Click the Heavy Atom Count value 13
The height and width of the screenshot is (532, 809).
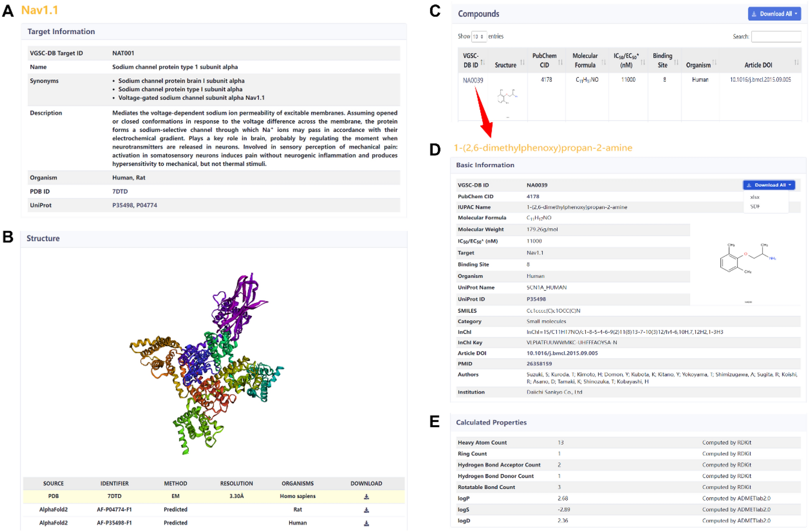tap(560, 442)
